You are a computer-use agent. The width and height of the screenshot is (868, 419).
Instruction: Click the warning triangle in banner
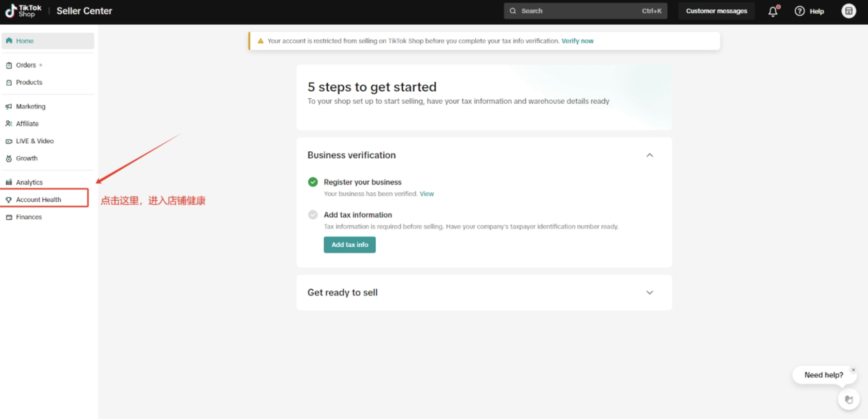tap(260, 41)
